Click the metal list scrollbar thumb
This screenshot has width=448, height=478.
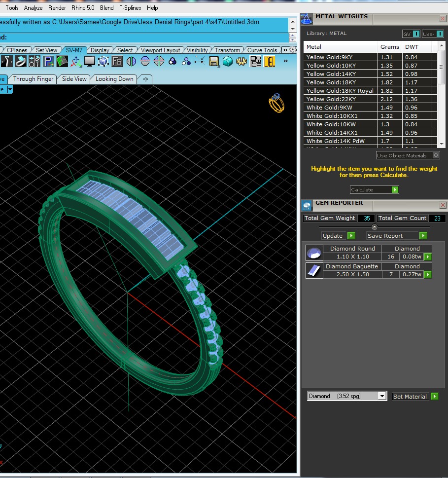click(441, 67)
